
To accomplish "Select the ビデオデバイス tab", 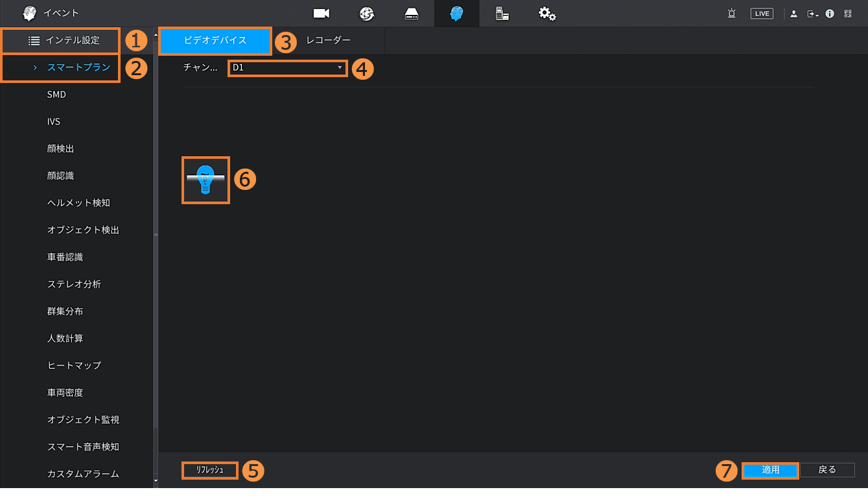I will [x=215, y=40].
